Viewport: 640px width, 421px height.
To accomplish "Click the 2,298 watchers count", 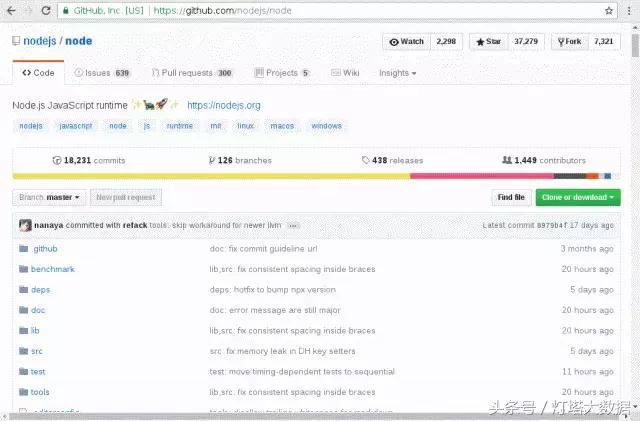I will click(x=446, y=42).
